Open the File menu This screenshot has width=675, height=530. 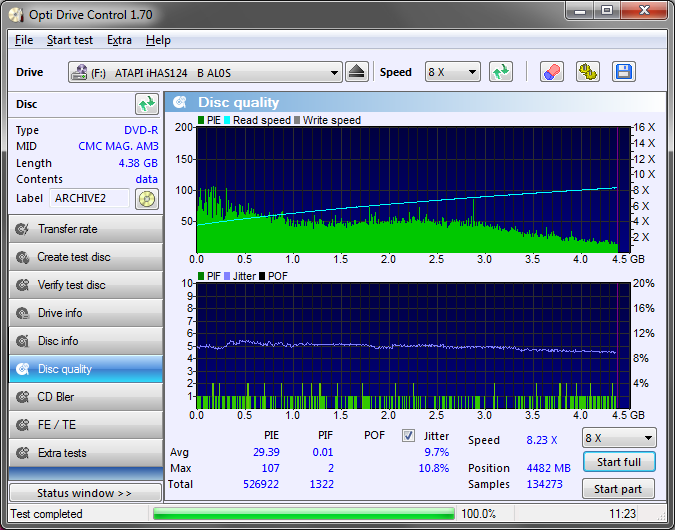(x=24, y=40)
